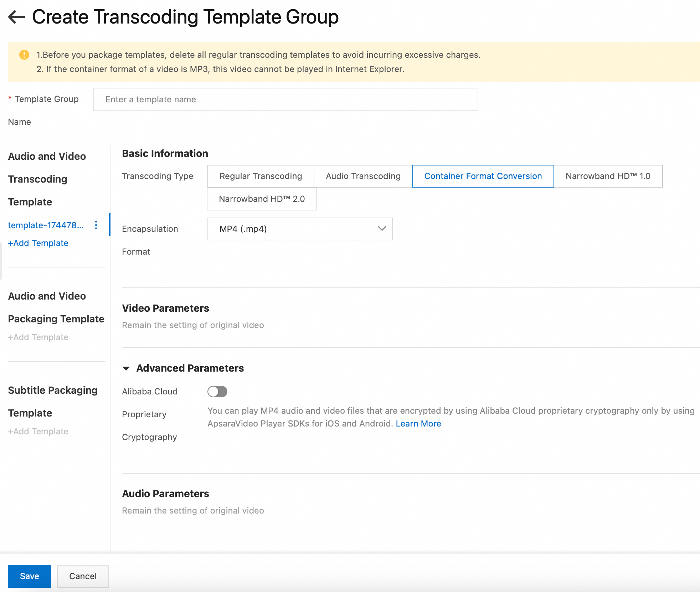Collapse Advanced Parameters with triangle icon

pyautogui.click(x=126, y=368)
